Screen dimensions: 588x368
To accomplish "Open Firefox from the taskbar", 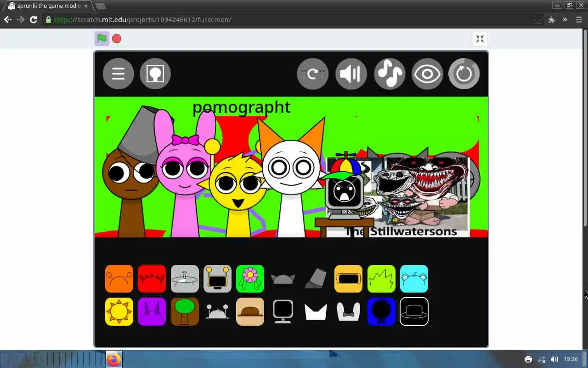I will point(114,359).
